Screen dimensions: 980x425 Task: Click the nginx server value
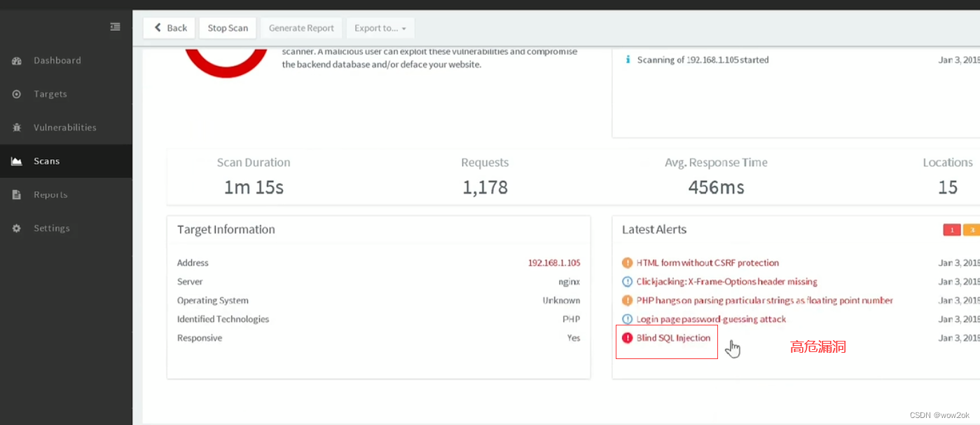pyautogui.click(x=568, y=282)
